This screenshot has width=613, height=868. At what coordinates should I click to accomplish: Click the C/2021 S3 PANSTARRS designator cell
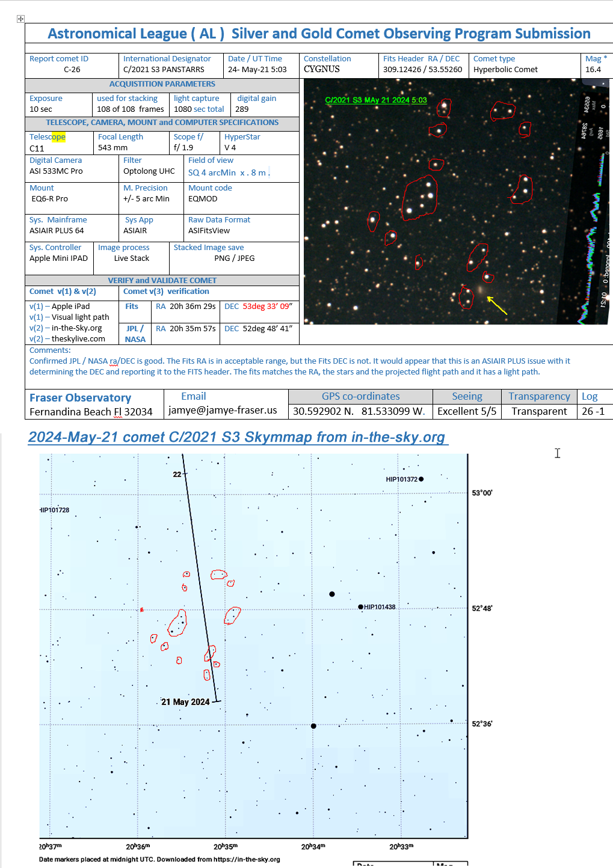(x=164, y=70)
